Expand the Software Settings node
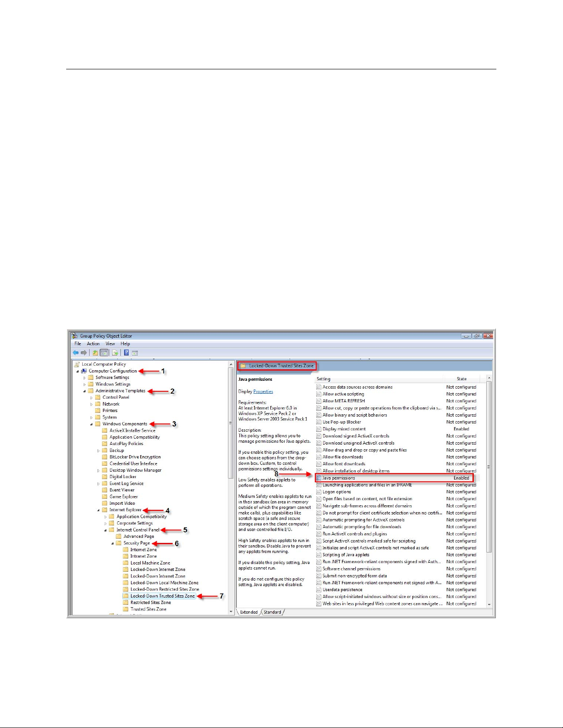 pyautogui.click(x=85, y=378)
